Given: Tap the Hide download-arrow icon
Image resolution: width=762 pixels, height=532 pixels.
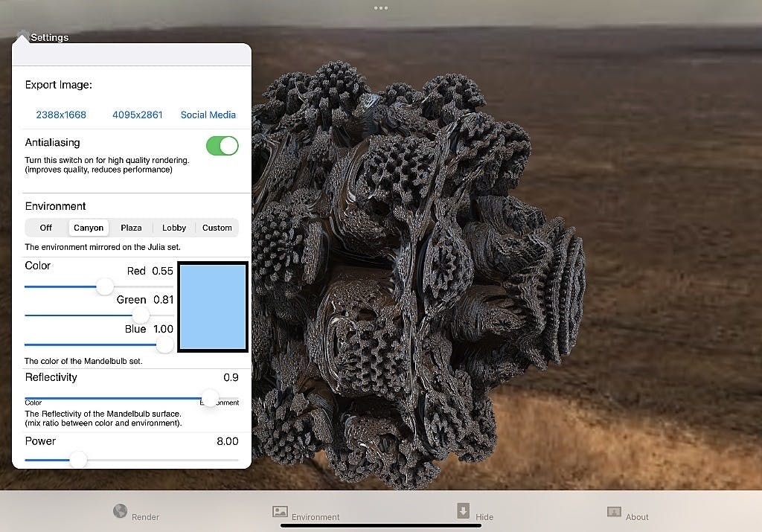Looking at the screenshot, I should pyautogui.click(x=463, y=510).
